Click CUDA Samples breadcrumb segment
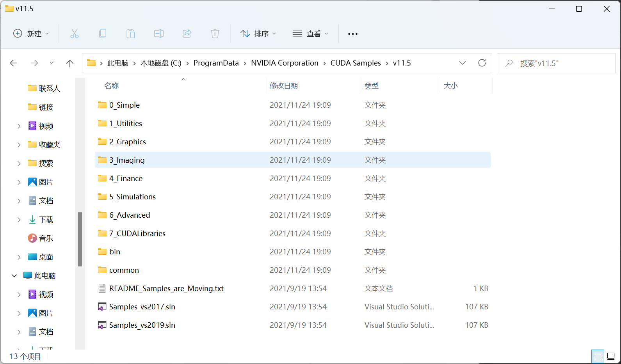 click(356, 63)
